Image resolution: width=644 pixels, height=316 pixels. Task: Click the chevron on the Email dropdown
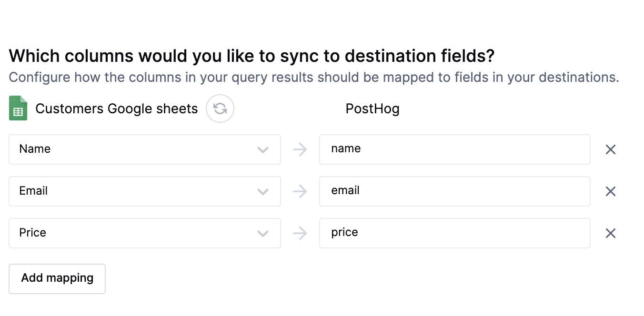[263, 192]
